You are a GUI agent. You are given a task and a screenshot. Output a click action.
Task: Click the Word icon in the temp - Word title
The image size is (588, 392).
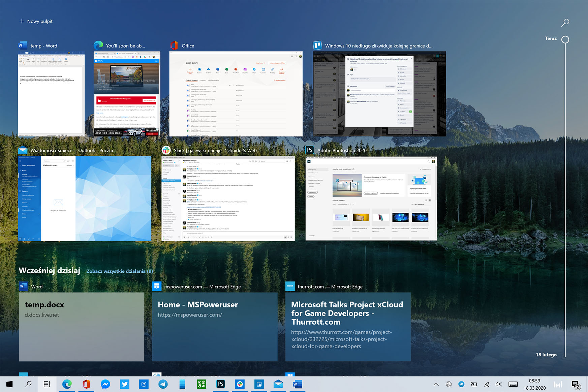23,45
